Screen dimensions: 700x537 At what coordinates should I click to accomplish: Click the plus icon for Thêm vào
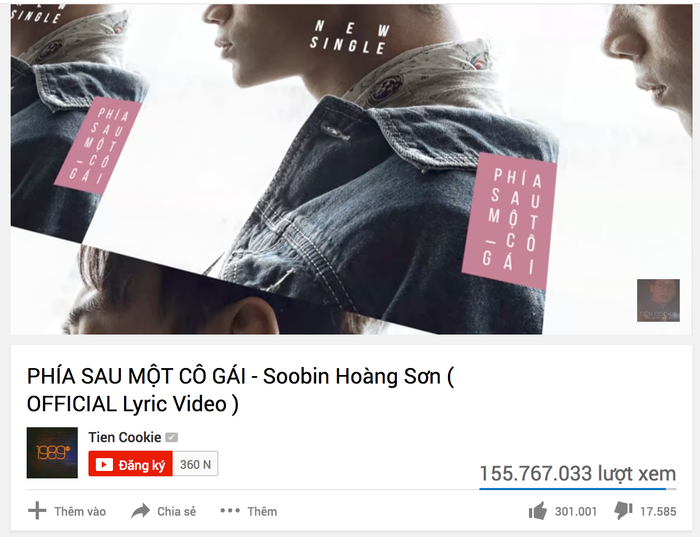(x=37, y=511)
